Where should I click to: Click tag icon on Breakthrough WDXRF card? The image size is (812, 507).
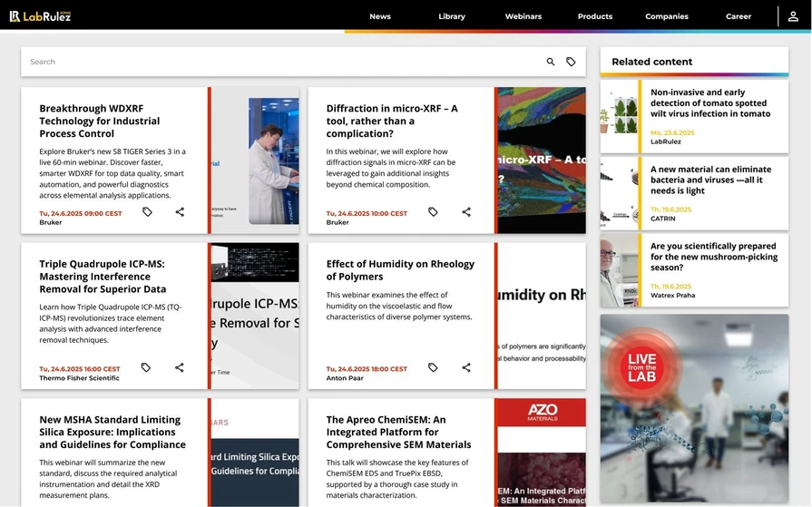tap(147, 212)
